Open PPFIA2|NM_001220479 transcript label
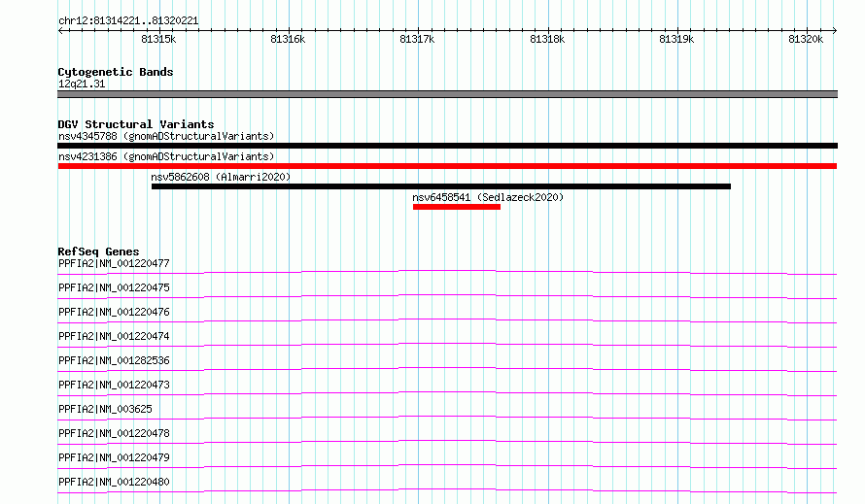 click(x=114, y=457)
